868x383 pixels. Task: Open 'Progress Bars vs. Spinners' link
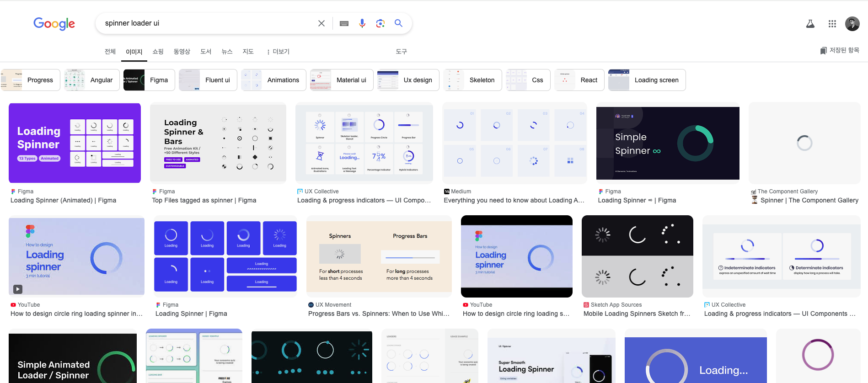[x=379, y=314]
